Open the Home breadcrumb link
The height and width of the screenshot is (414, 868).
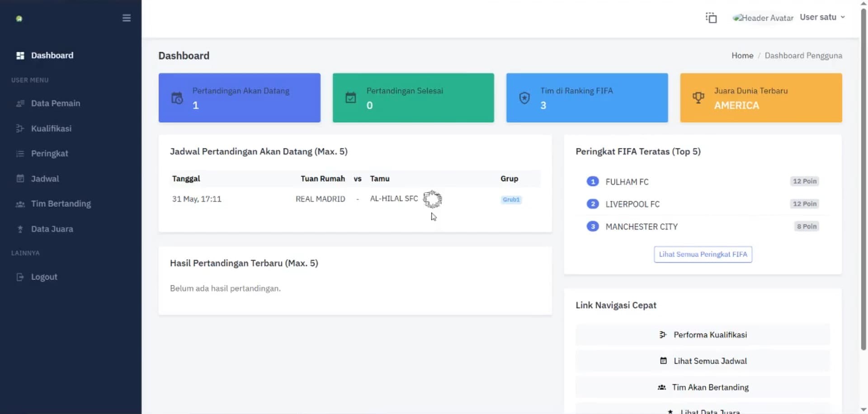(x=742, y=55)
